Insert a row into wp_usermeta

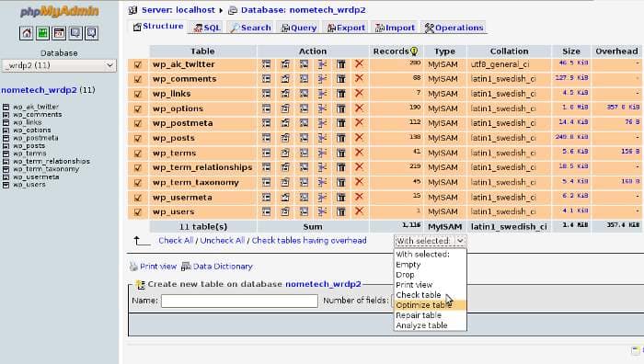(322, 198)
